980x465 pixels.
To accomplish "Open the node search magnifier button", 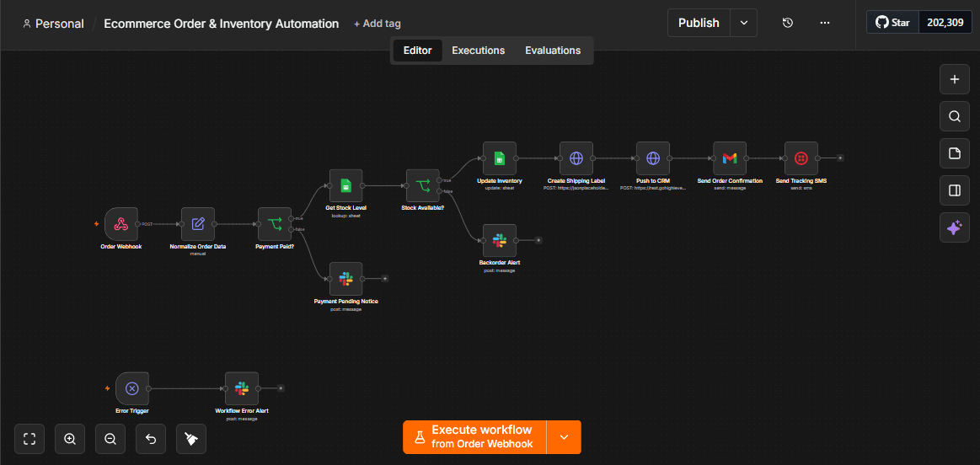I will 955,116.
